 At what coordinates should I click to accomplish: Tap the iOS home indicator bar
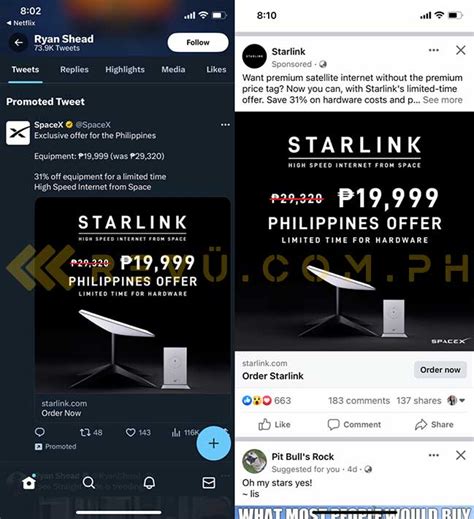(x=119, y=512)
